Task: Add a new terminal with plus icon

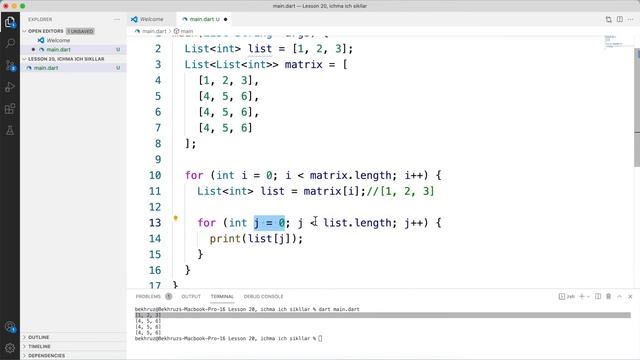Action: (582, 296)
